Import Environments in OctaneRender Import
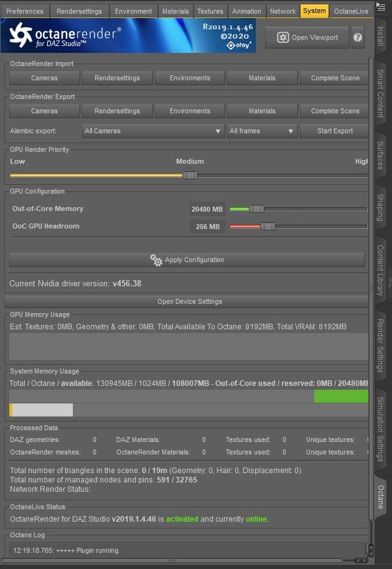The height and width of the screenshot is (569, 392). click(190, 78)
